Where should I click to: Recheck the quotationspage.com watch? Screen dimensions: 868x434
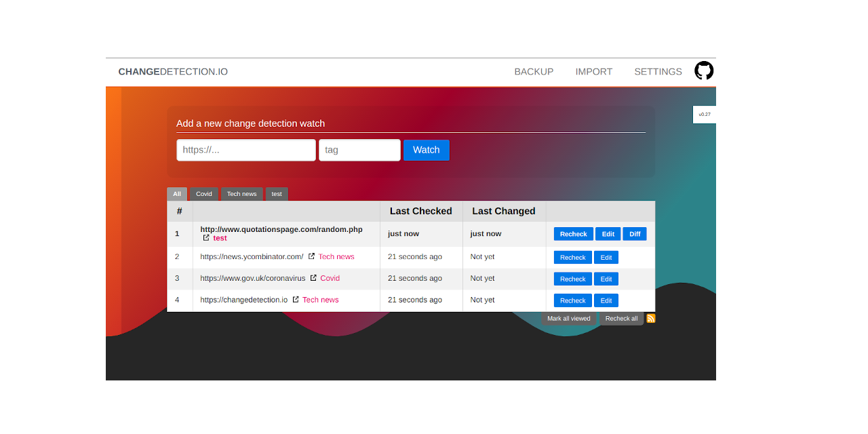click(574, 234)
